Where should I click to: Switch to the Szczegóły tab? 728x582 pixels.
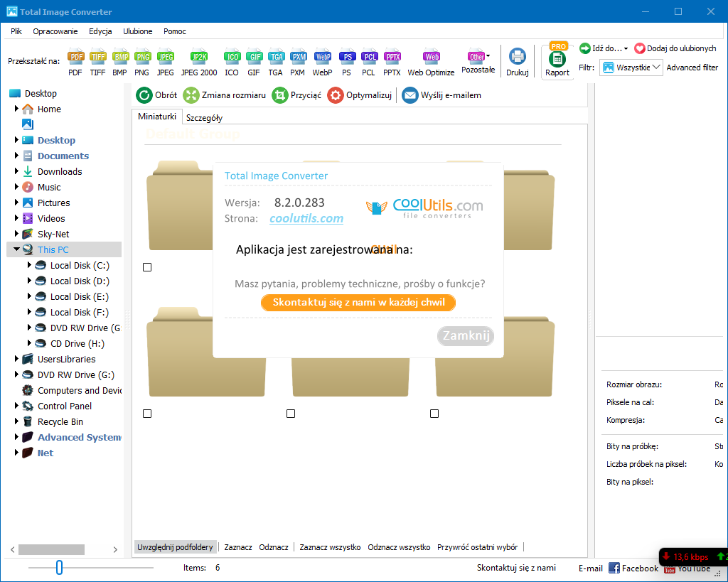point(204,118)
